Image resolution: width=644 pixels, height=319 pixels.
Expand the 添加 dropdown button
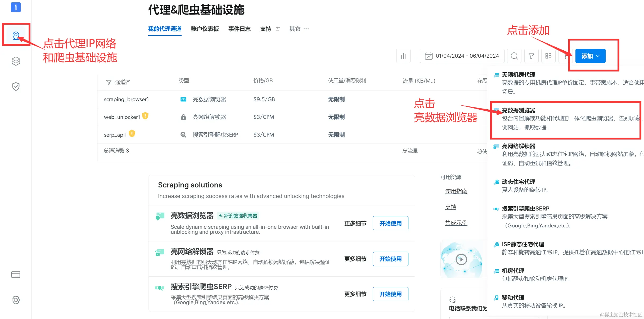pos(590,56)
